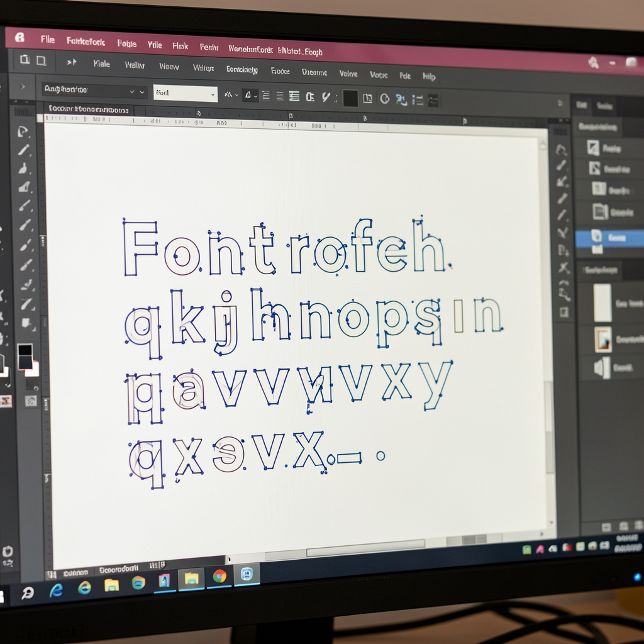The image size is (644, 644).
Task: Click the search magnifier icon in title bar
Action: point(593,63)
